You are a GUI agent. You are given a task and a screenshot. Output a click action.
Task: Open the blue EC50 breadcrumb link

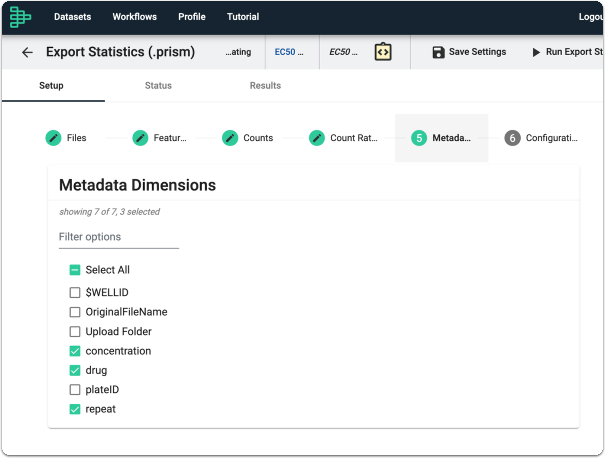(x=289, y=52)
